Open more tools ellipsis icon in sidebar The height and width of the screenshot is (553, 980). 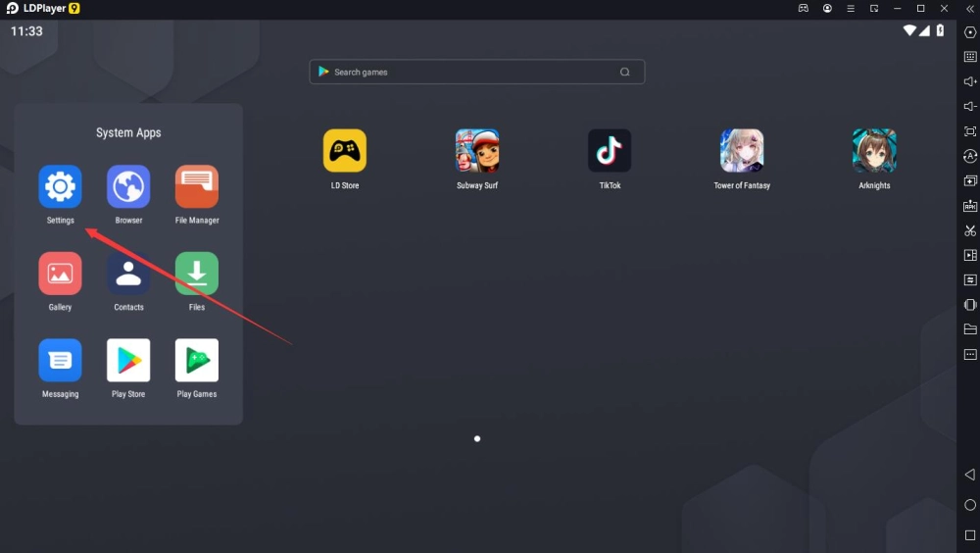970,354
